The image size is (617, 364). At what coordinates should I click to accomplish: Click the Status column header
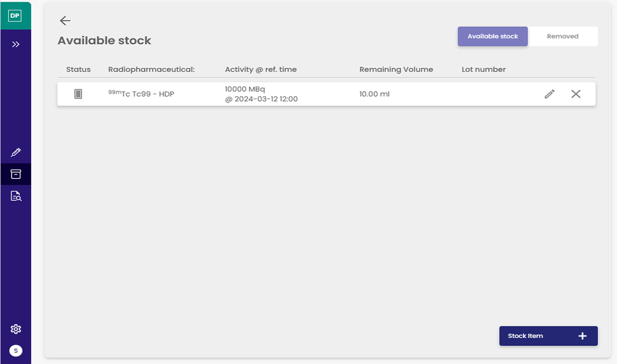click(x=78, y=69)
